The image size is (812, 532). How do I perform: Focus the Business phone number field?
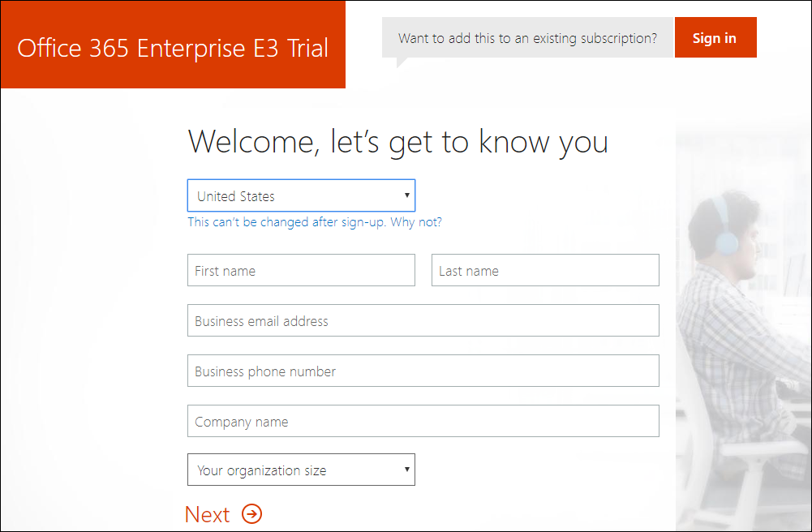click(x=423, y=371)
